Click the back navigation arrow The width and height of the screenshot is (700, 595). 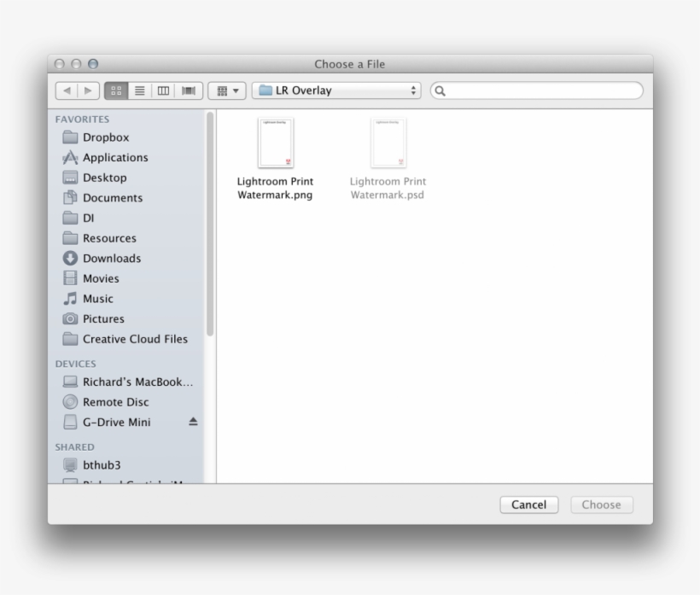[x=67, y=90]
